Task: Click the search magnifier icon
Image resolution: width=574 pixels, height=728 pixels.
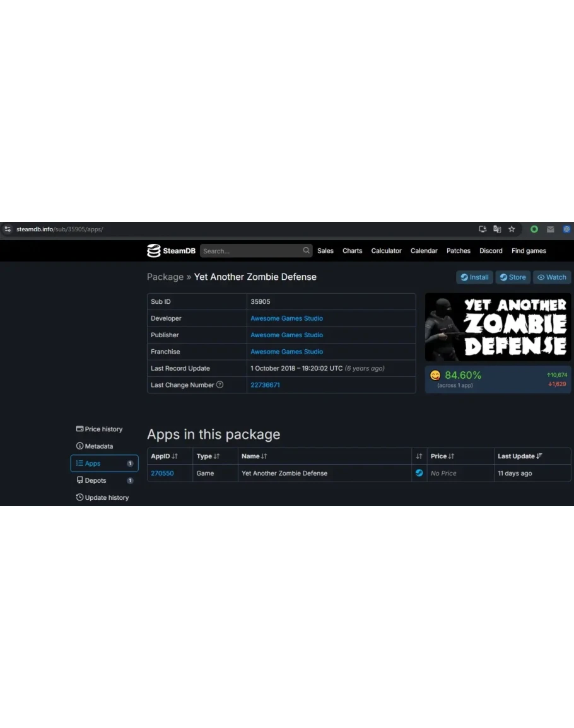Action: pyautogui.click(x=306, y=250)
